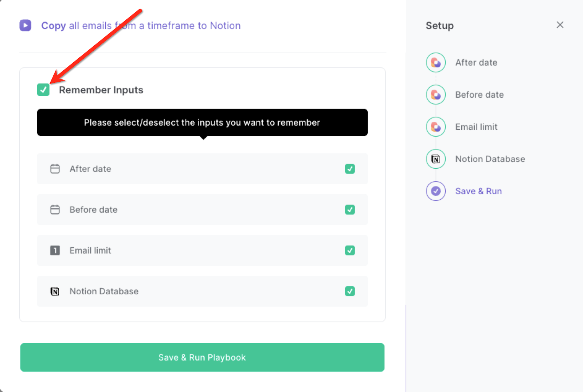Select the After date step icon in Setup

pyautogui.click(x=436, y=63)
